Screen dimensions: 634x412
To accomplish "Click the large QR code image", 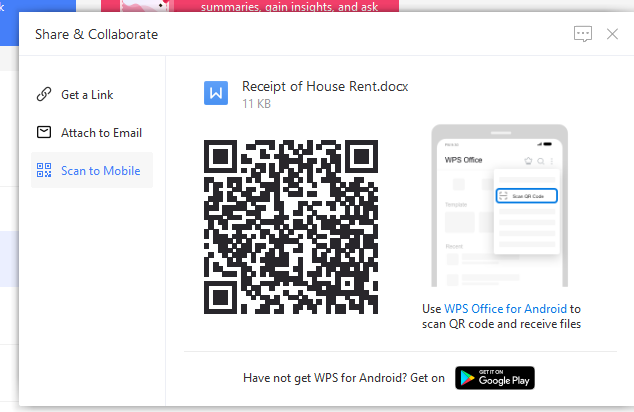I will (x=291, y=227).
